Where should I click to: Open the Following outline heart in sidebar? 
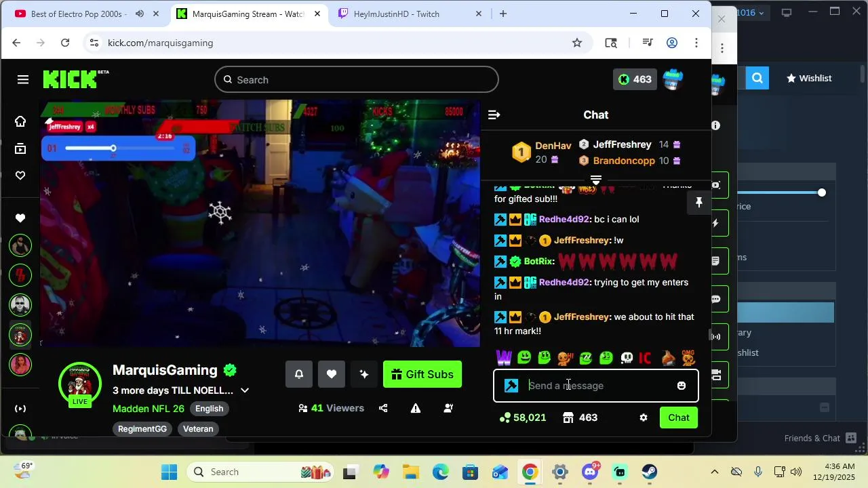pyautogui.click(x=20, y=176)
